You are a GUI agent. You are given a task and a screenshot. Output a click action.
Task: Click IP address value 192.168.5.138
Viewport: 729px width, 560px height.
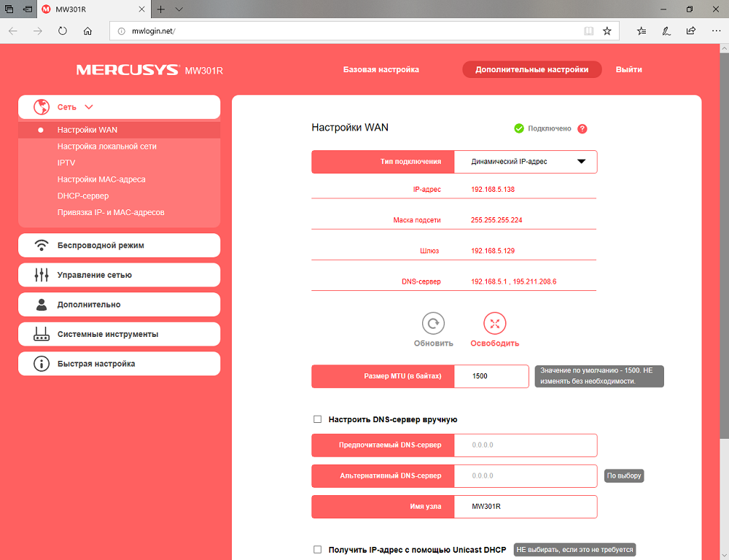click(493, 190)
